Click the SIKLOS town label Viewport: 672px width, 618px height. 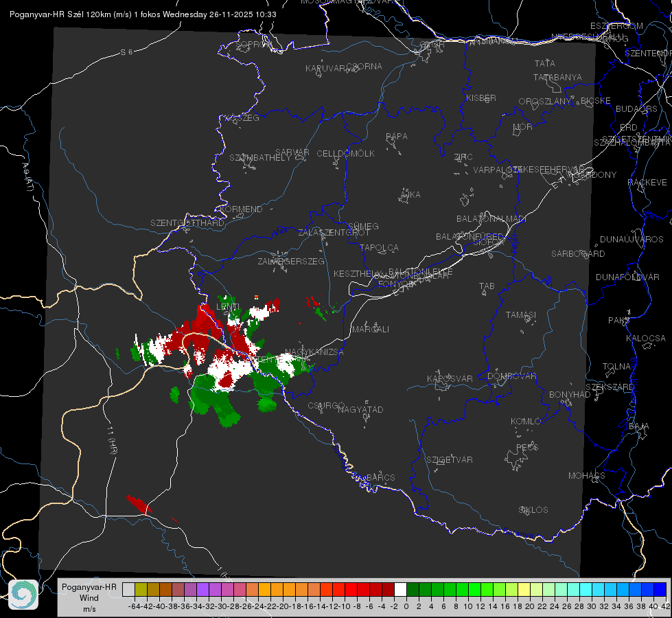coord(533,510)
